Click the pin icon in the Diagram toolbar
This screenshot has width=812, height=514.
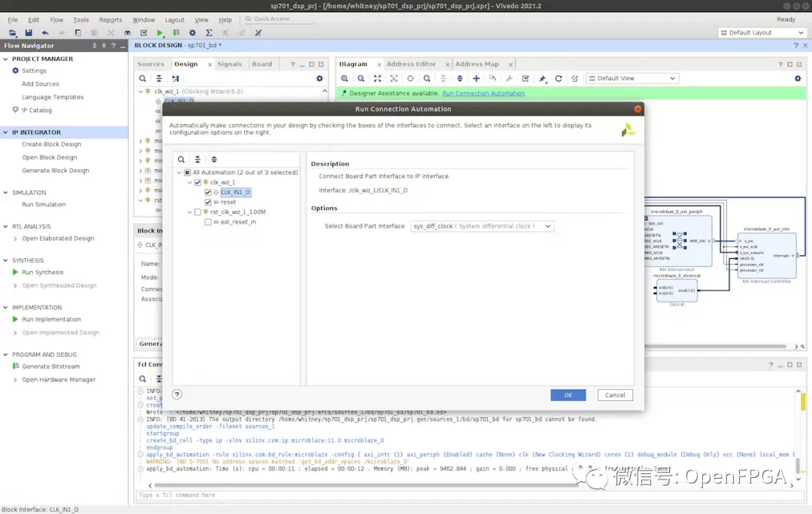[542, 78]
